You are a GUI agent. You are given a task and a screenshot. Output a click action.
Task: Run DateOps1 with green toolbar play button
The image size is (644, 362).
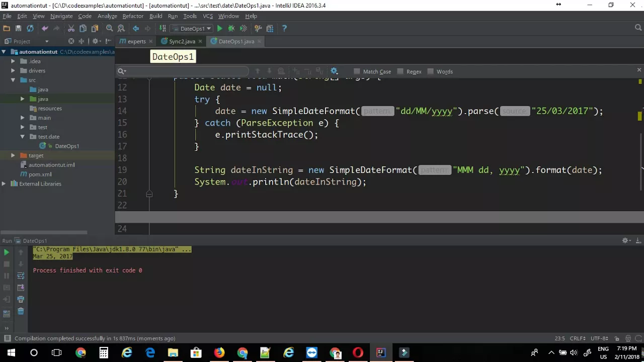[219, 29]
